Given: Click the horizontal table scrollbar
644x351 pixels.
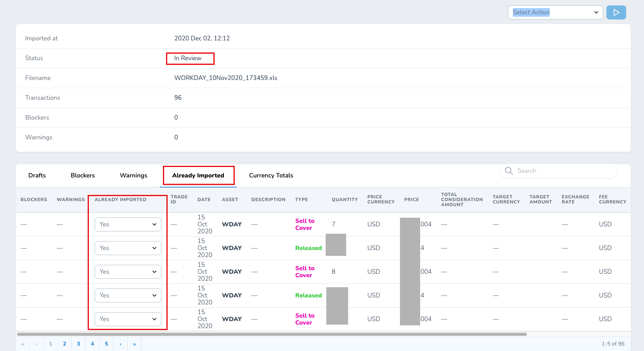Looking at the screenshot, I should tap(272, 334).
